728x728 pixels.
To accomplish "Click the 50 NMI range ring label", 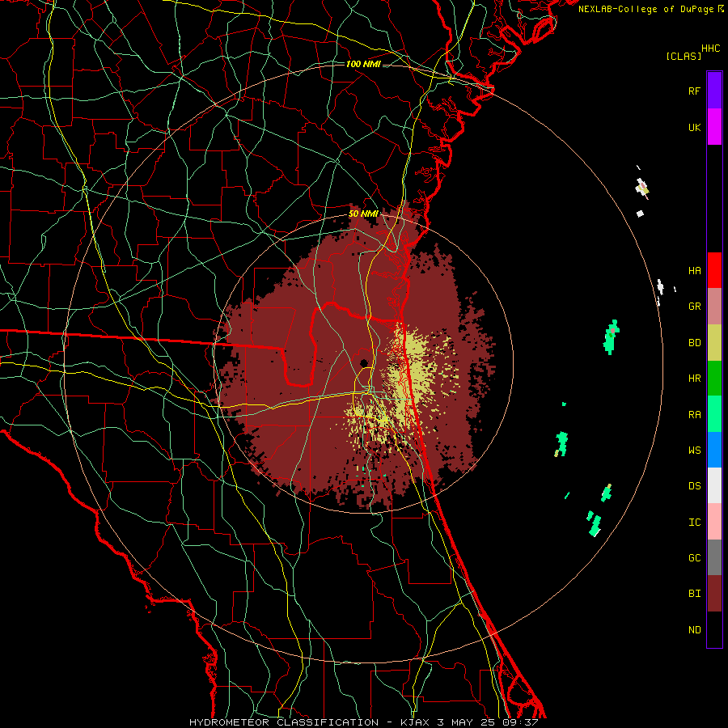I will tap(363, 214).
